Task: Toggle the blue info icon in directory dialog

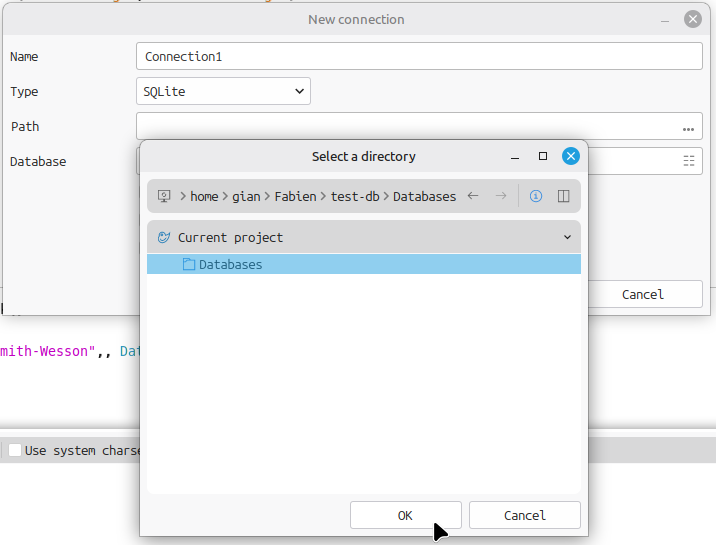Action: pos(536,197)
